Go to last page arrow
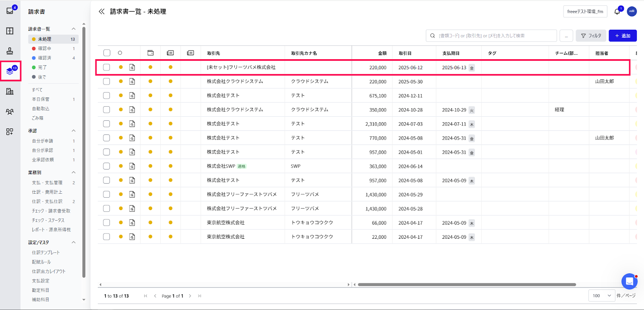Screen dimensions: 644x310 pos(199,296)
